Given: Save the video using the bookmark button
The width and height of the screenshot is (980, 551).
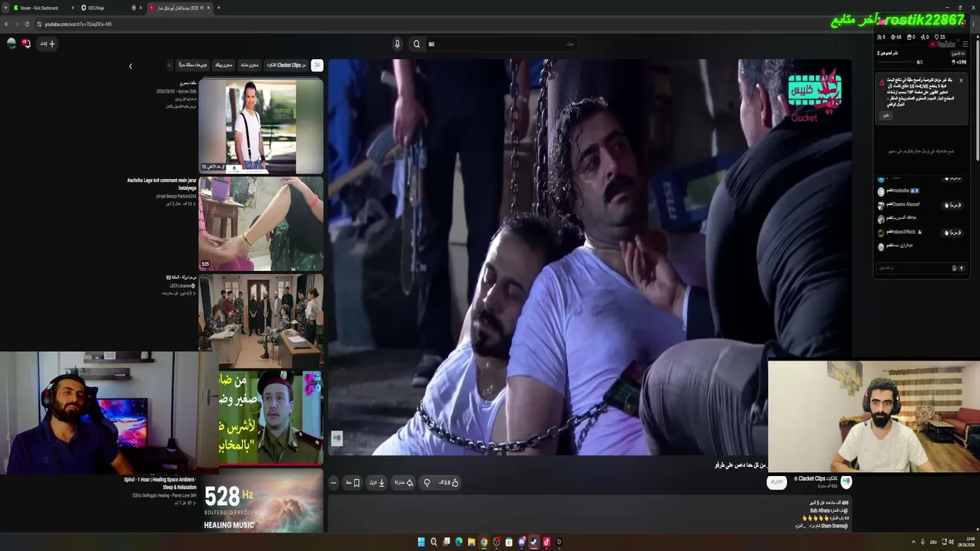Looking at the screenshot, I should (353, 483).
